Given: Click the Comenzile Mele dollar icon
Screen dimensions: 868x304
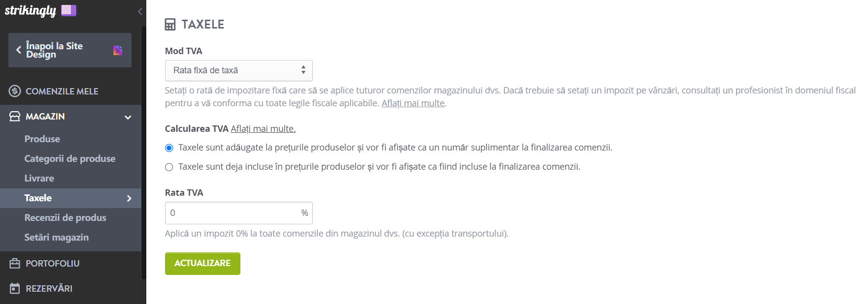Looking at the screenshot, I should pos(15,91).
